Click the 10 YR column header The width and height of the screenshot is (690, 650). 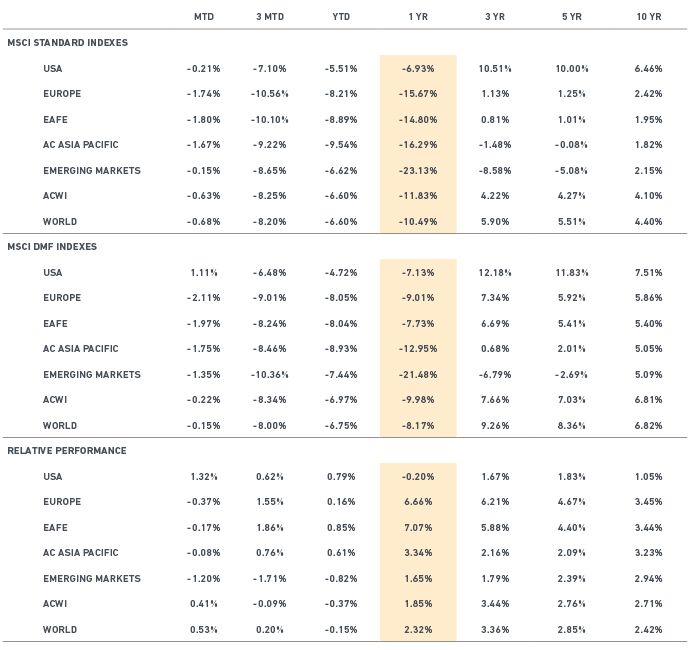click(x=648, y=17)
